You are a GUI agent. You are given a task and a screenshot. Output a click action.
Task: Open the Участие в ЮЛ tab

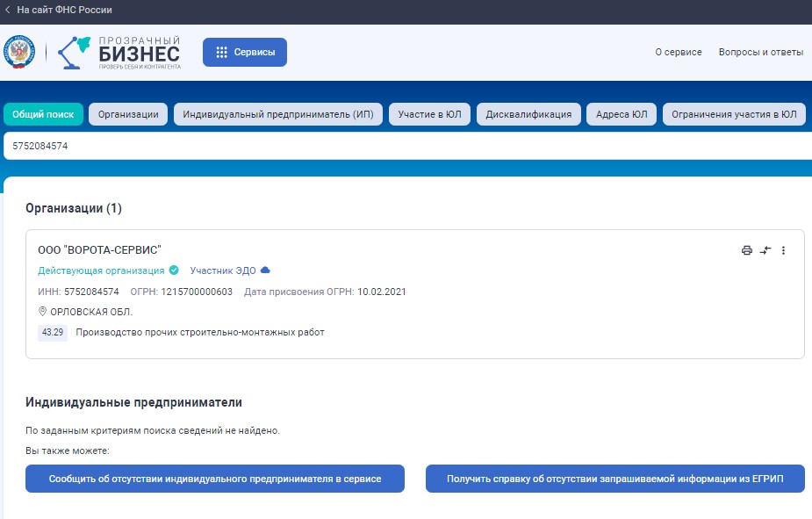click(x=430, y=113)
